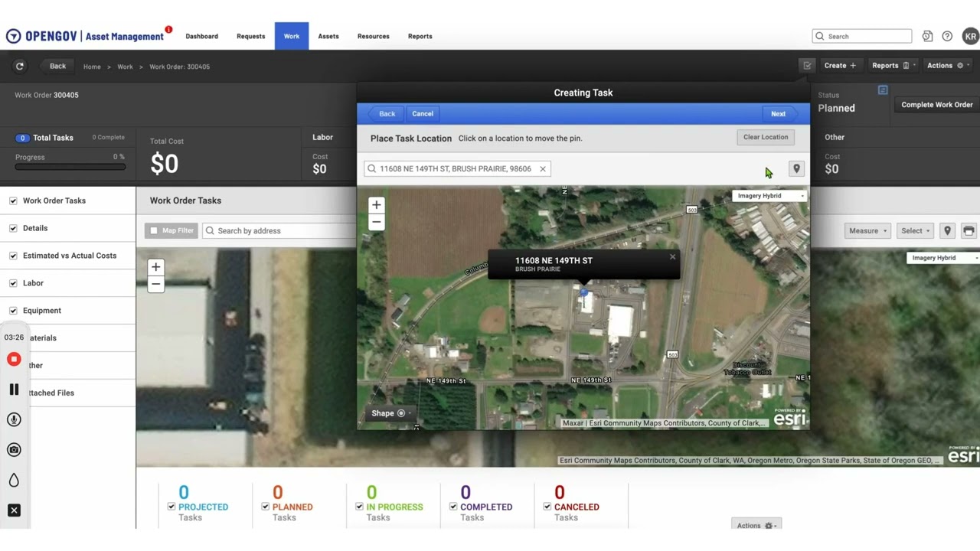The height and width of the screenshot is (551, 980).
Task: Go to Home breadcrumb link
Action: [x=92, y=67]
